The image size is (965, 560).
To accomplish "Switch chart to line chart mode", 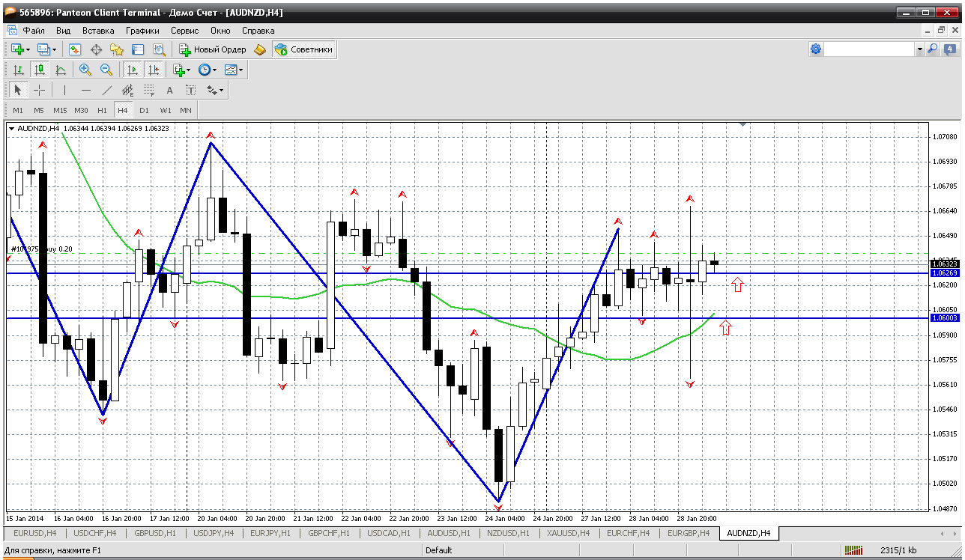I will click(x=61, y=70).
